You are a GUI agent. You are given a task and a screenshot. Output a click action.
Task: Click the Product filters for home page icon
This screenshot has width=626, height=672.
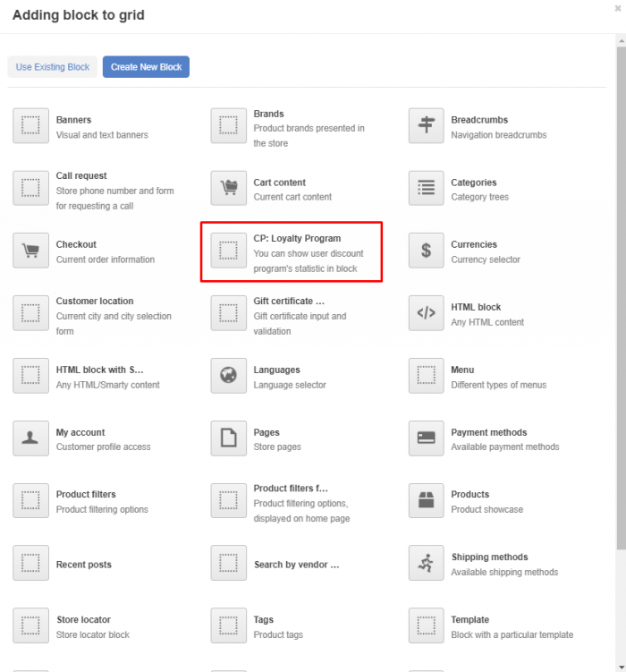click(x=228, y=500)
